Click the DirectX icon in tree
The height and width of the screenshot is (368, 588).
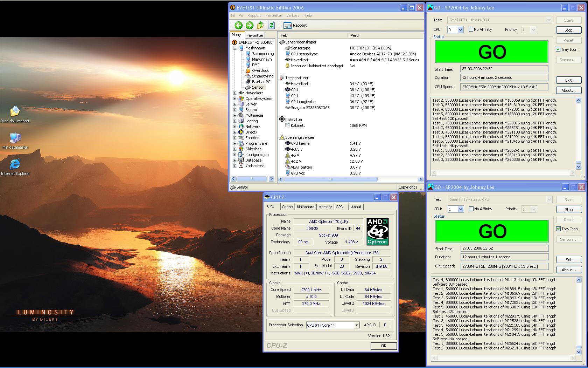tap(241, 132)
